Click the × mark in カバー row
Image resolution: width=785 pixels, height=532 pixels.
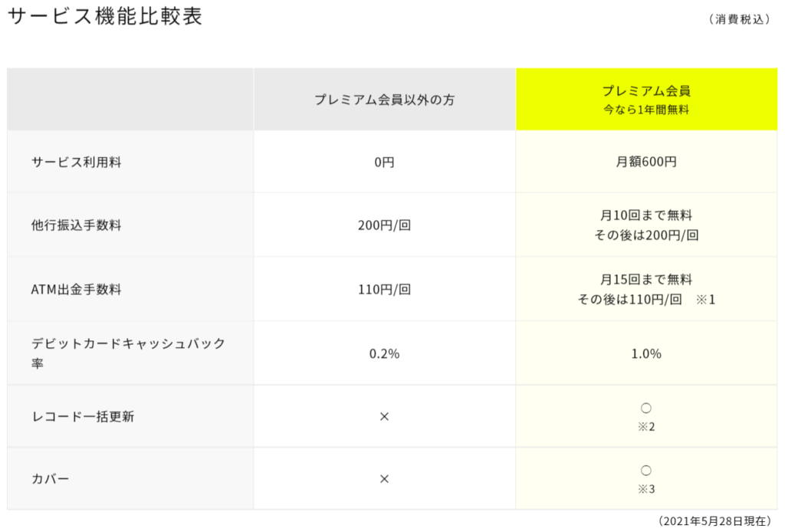click(x=384, y=479)
